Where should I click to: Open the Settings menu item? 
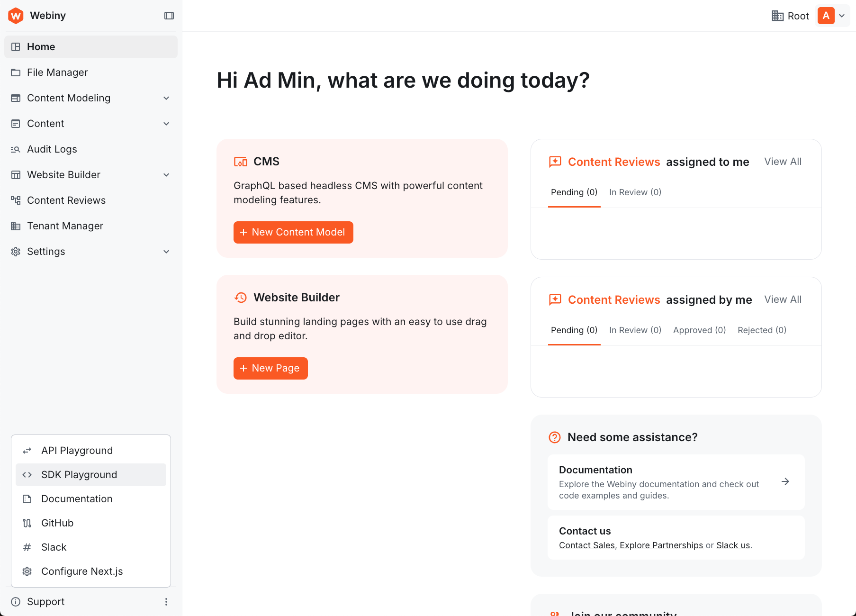pos(46,251)
